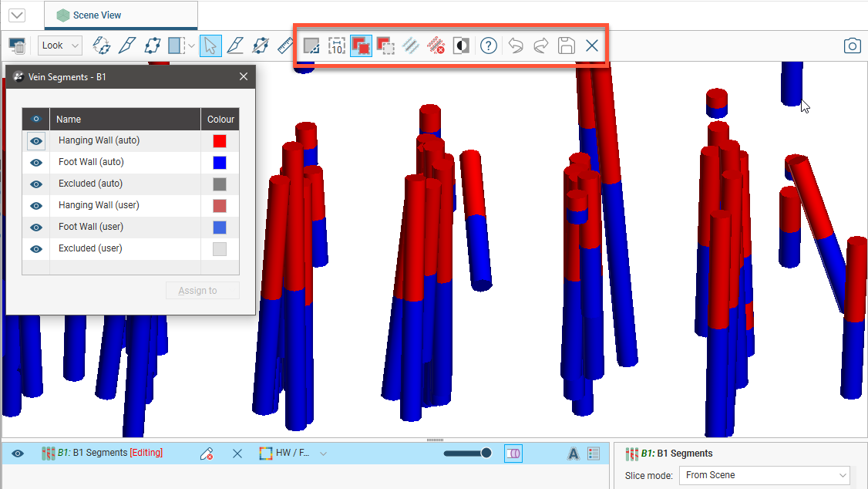This screenshot has width=868, height=489.
Task: Click the Foot Wall (auto) blue colour swatch
Action: (x=220, y=163)
